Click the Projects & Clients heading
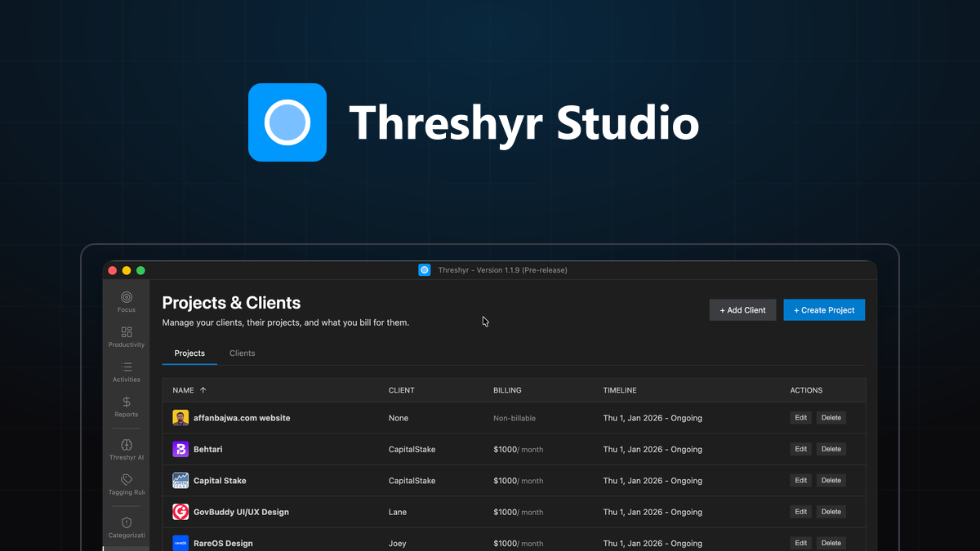The image size is (980, 551). (x=231, y=303)
